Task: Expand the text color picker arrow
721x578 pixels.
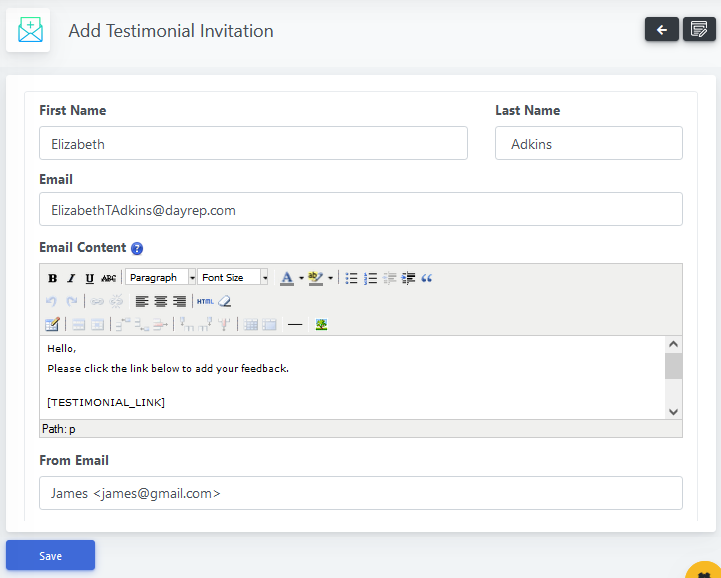Action: (x=301, y=278)
